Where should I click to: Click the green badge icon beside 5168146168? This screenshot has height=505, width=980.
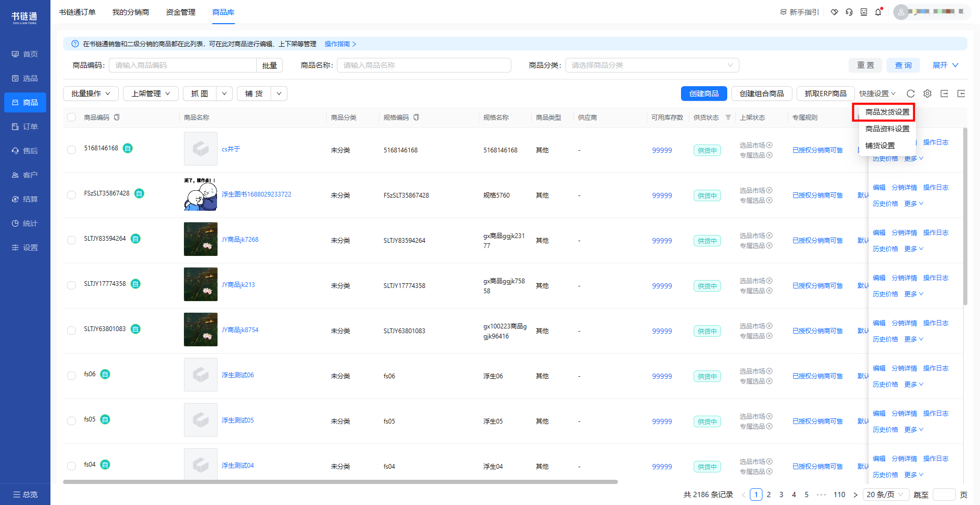(x=128, y=148)
